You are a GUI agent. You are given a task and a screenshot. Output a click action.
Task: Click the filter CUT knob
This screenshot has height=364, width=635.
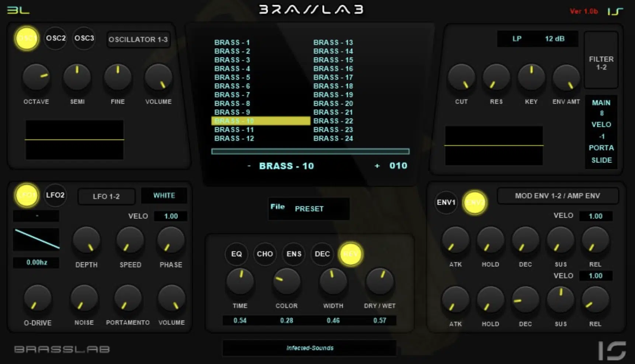[x=461, y=78]
